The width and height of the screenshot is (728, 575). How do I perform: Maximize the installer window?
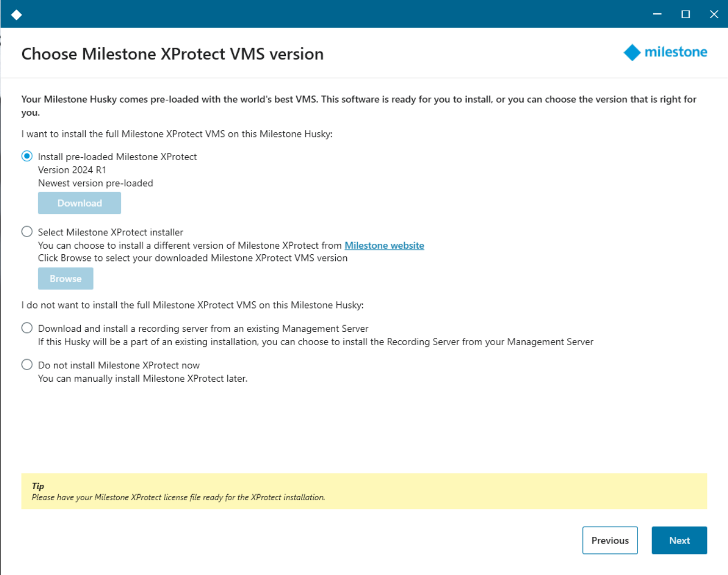click(x=685, y=14)
